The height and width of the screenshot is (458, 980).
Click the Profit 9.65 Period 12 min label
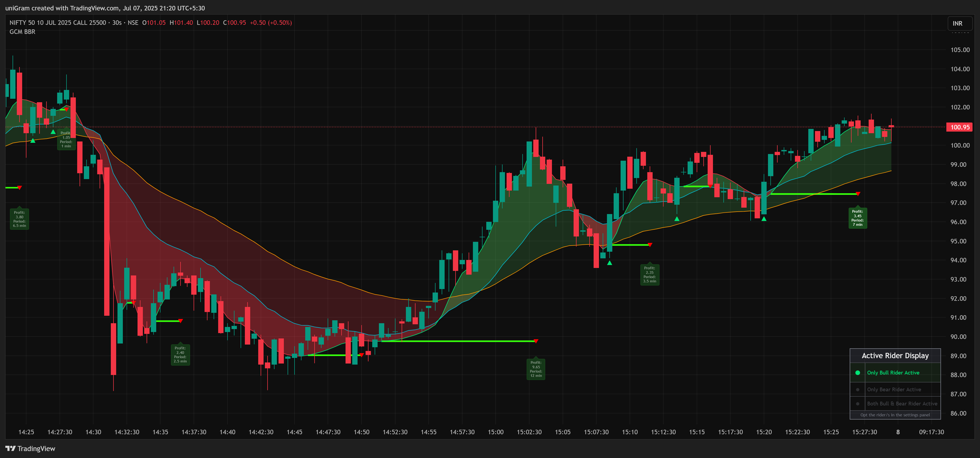(x=536, y=369)
